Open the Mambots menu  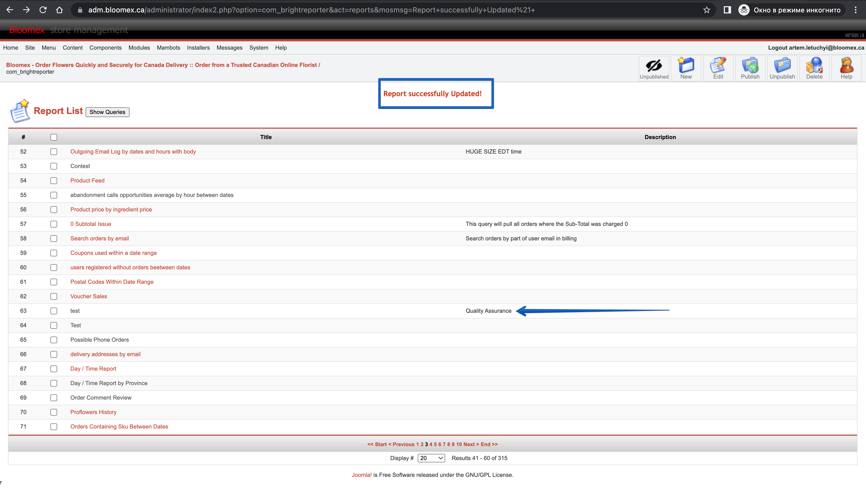coord(168,48)
